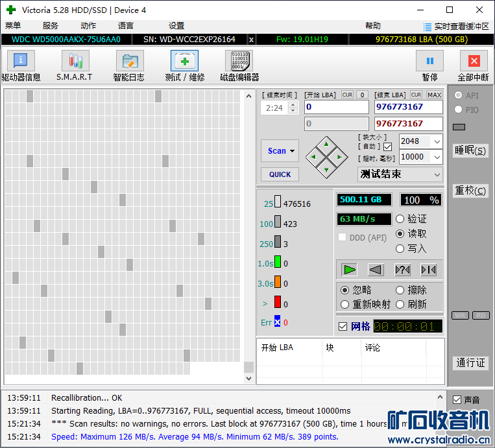Open the 驱动器信息 drive info panel
495x448 pixels.
point(21,60)
